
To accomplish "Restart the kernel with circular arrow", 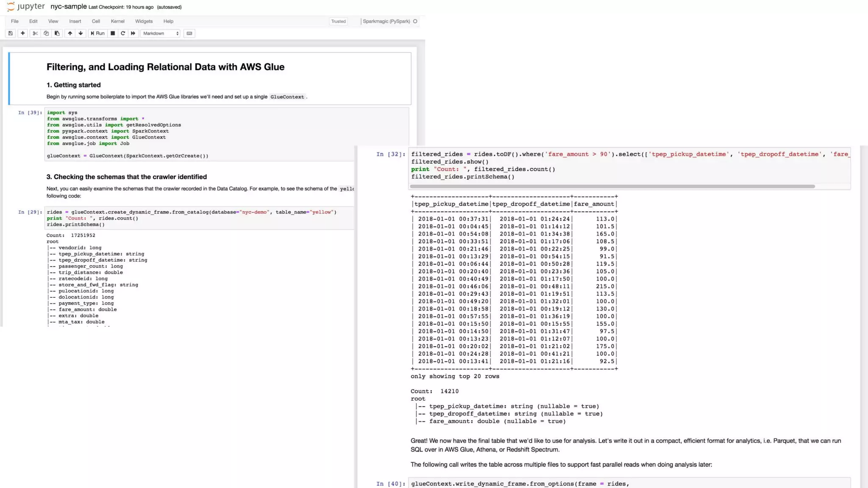I will [x=123, y=33].
